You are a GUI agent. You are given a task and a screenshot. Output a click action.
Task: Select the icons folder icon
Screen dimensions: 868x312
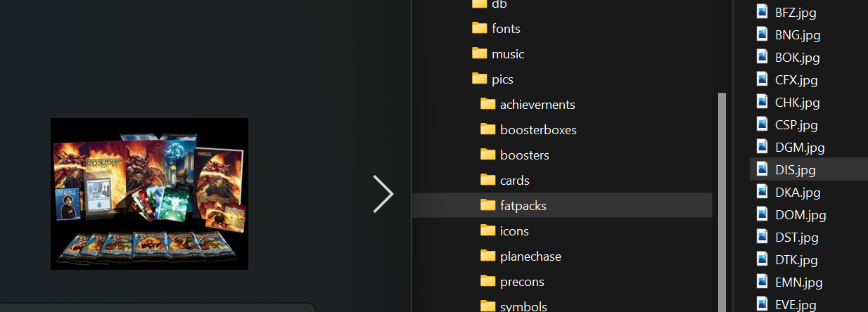(x=488, y=230)
